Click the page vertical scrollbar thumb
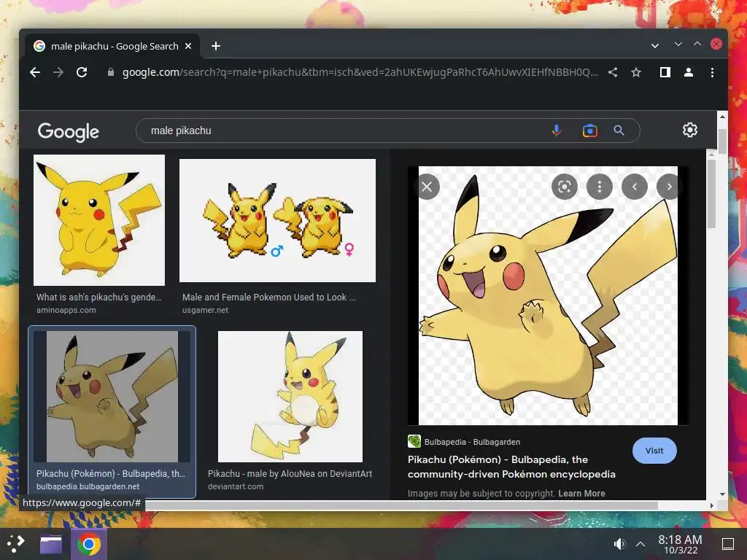Screen dimensions: 747x560 pyautogui.click(x=722, y=141)
